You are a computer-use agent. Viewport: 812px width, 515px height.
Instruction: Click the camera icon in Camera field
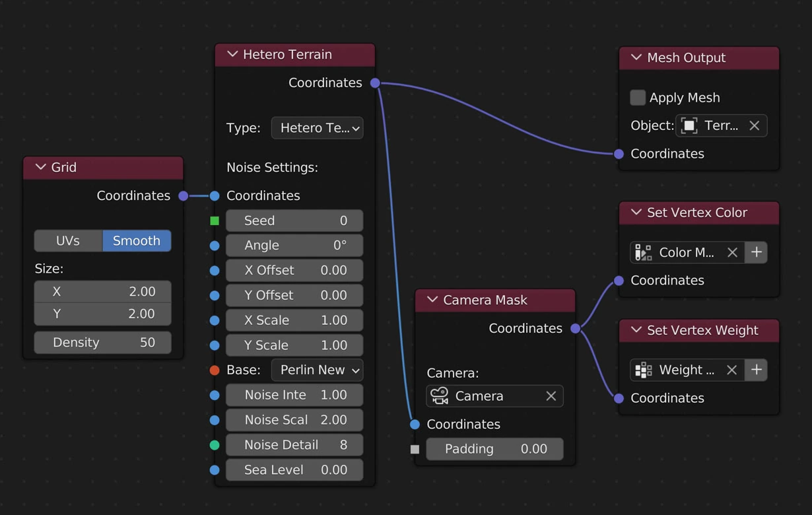pos(440,396)
